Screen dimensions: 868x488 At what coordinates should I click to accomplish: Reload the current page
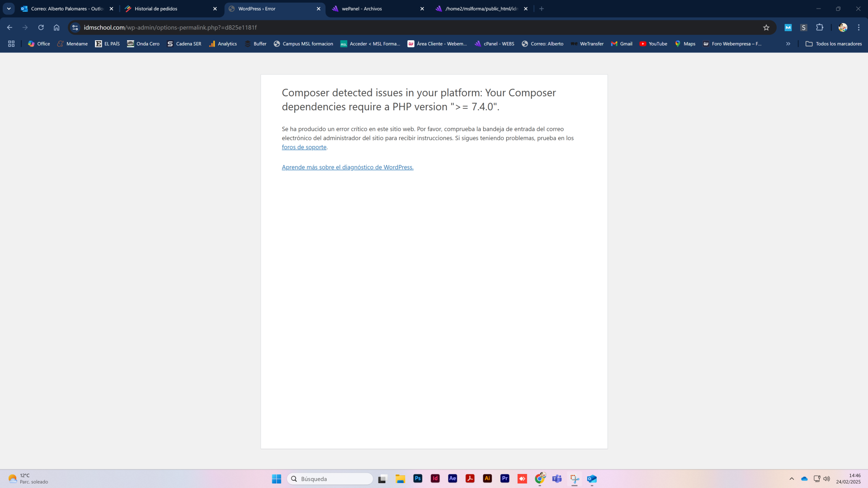click(41, 28)
